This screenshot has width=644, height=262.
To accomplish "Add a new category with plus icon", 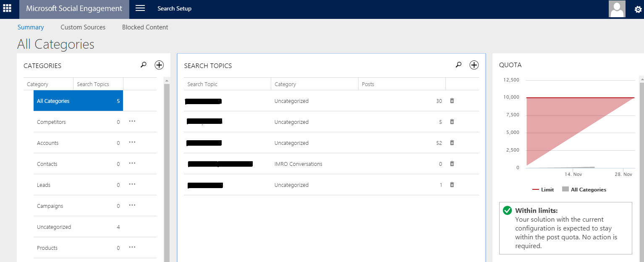I will coord(159,65).
